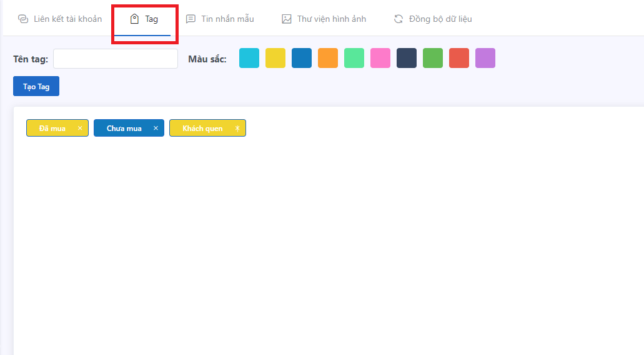The height and width of the screenshot is (355, 644).
Task: Switch to the Tin nhắn mẫu tab
Action: tap(220, 19)
